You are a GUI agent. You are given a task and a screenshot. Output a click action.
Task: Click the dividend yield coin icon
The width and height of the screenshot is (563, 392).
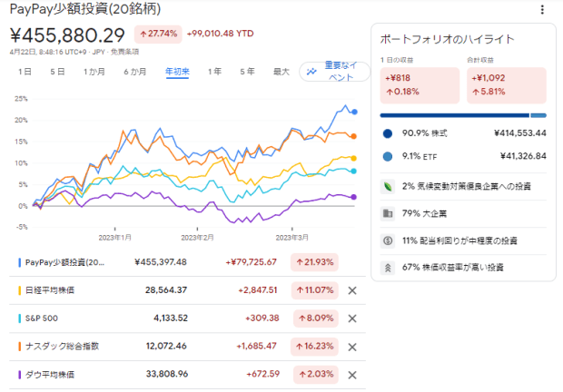pos(388,240)
